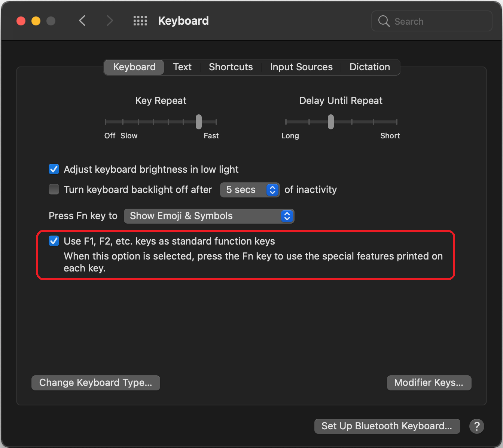
Task: Disable Adjust keyboard brightness in low light
Action: point(54,169)
